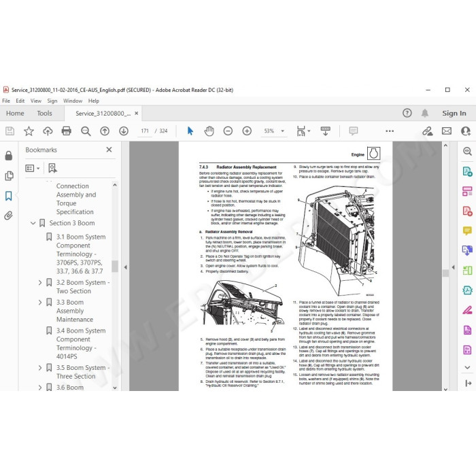Go to previous page arrow

(105, 131)
